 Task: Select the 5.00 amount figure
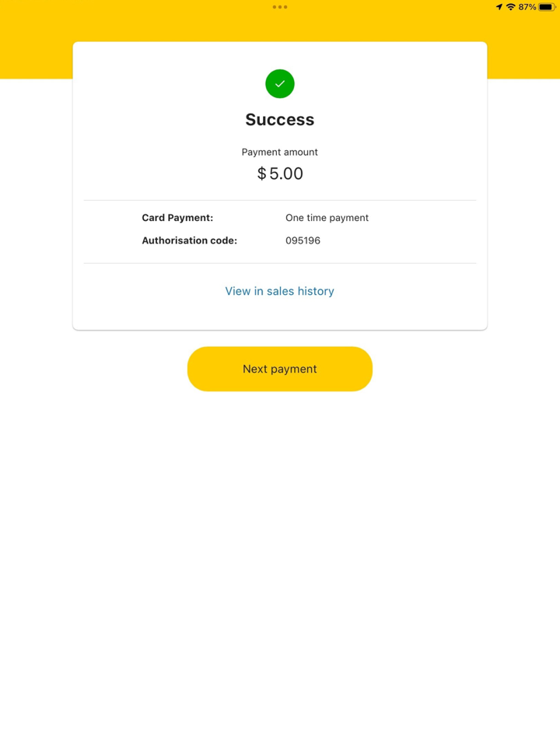286,174
